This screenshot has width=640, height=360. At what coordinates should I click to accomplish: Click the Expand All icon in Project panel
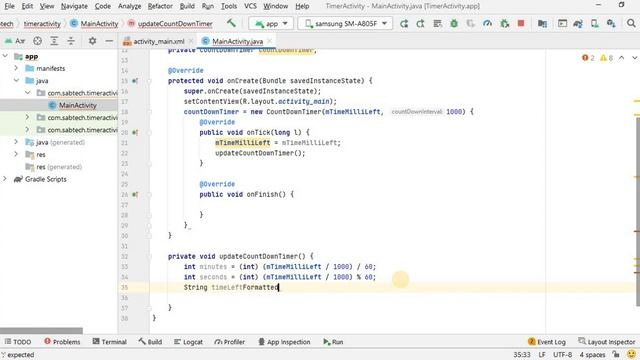pos(54,41)
